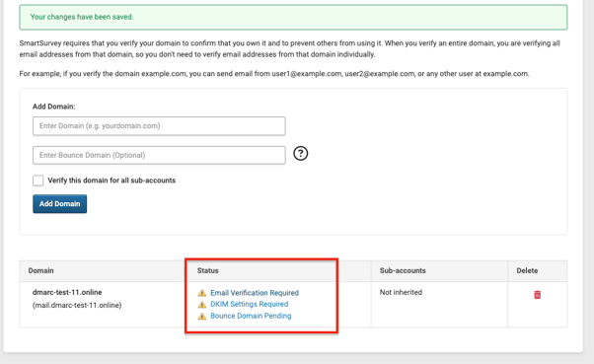Open the DKIM Settings Required link
This screenshot has height=364, width=594.
click(250, 304)
